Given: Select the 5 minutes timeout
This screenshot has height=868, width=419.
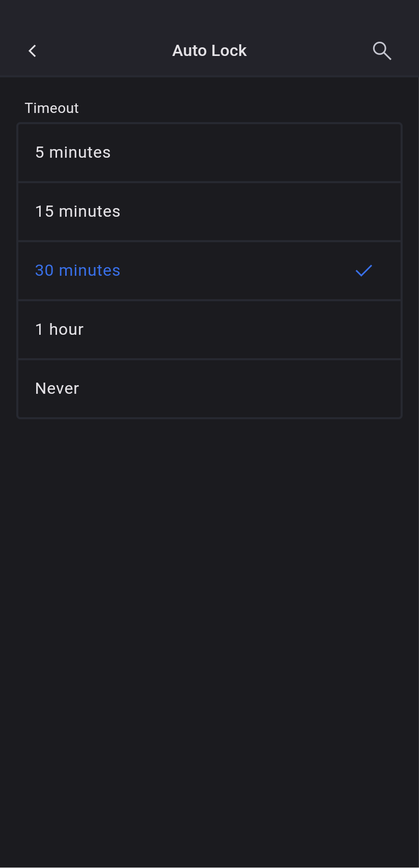Looking at the screenshot, I should click(209, 153).
